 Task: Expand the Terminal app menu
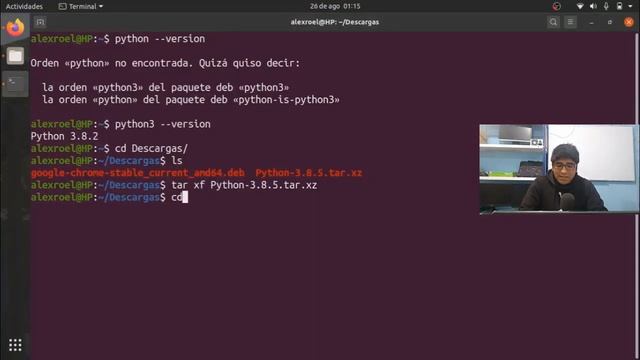(81, 6)
